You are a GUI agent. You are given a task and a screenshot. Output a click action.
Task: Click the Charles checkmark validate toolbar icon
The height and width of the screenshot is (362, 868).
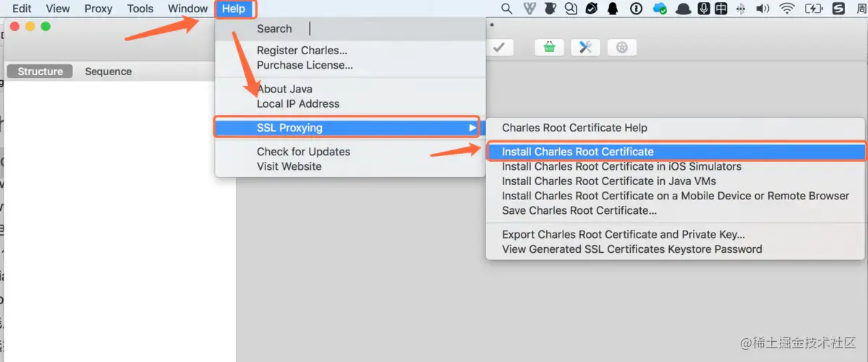[x=499, y=47]
